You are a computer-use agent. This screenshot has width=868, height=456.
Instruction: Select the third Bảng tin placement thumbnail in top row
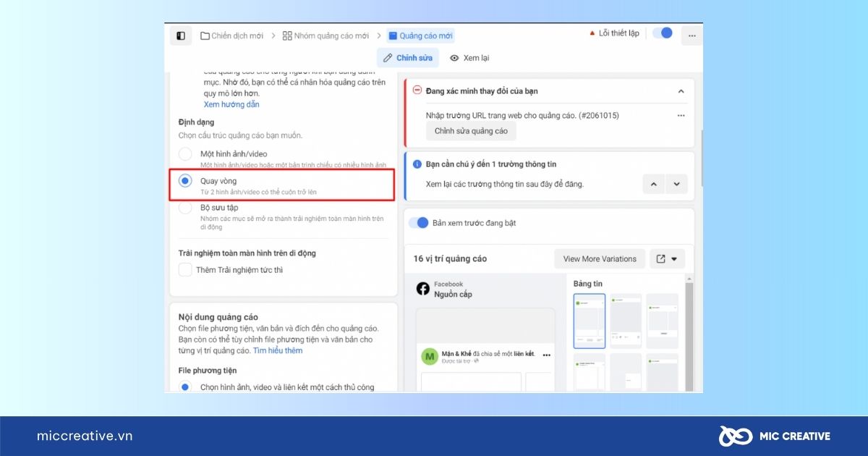[x=662, y=321]
